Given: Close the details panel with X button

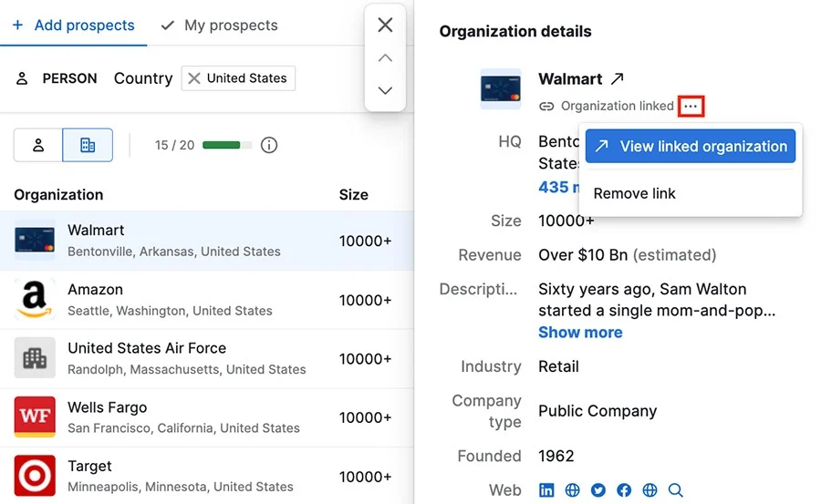Looking at the screenshot, I should pyautogui.click(x=385, y=25).
